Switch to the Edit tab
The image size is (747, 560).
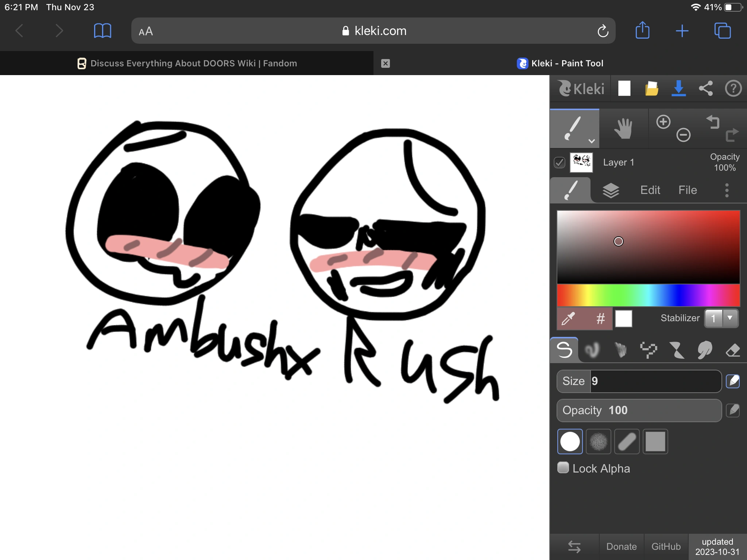pyautogui.click(x=650, y=190)
